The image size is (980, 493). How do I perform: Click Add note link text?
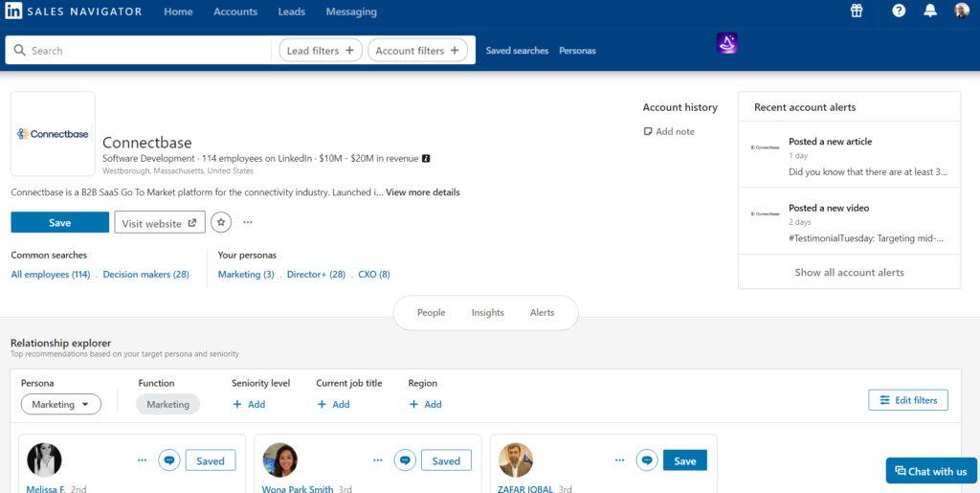pyautogui.click(x=675, y=132)
